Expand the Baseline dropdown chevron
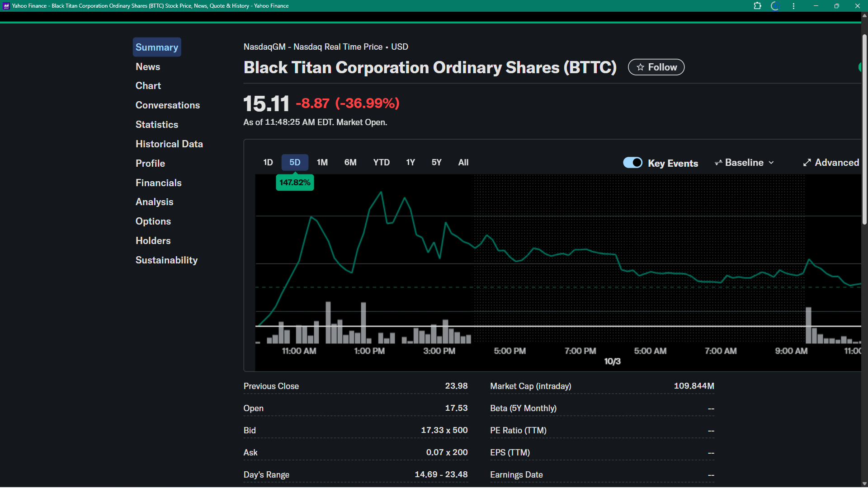 (x=771, y=163)
